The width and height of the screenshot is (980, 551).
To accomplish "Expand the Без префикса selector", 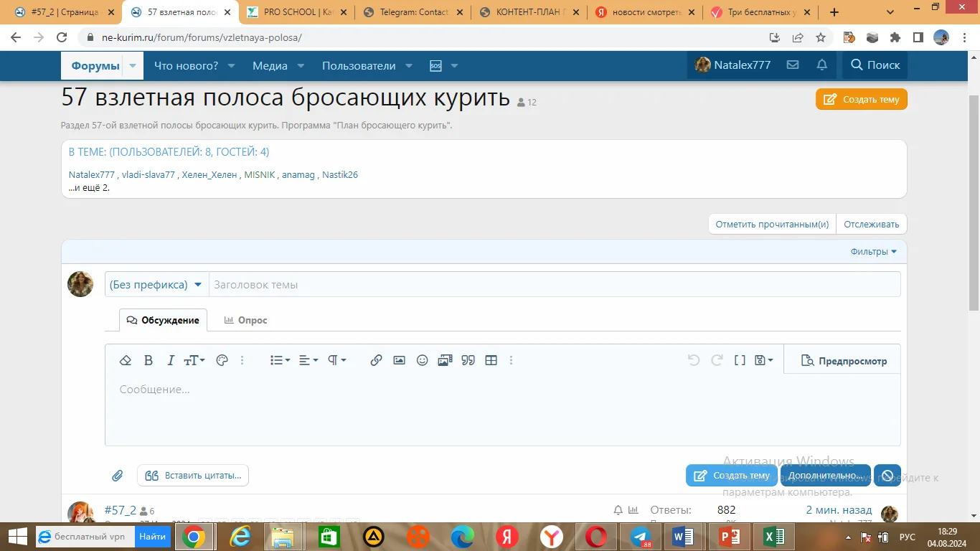I will point(156,284).
